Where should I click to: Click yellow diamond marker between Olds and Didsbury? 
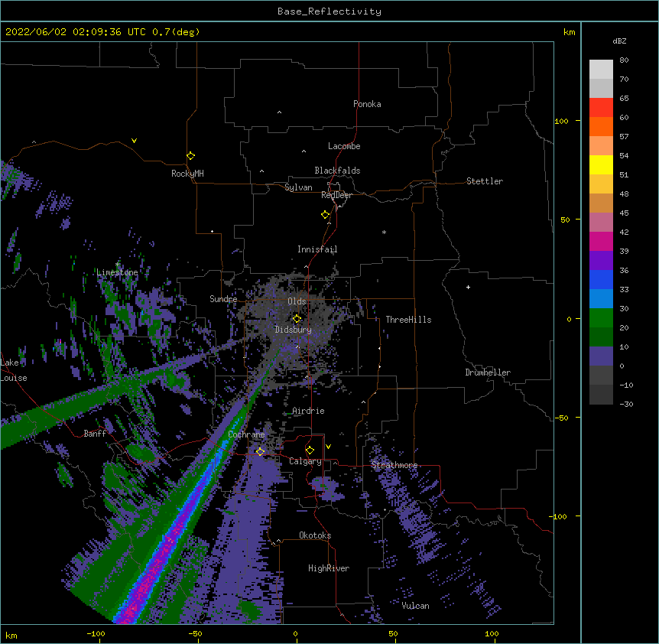(x=297, y=319)
